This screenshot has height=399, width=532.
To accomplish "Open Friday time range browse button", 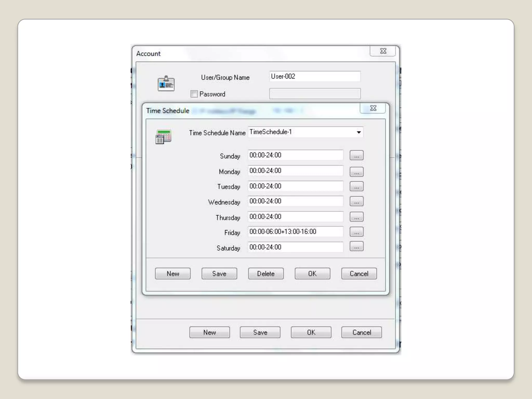I will [356, 232].
